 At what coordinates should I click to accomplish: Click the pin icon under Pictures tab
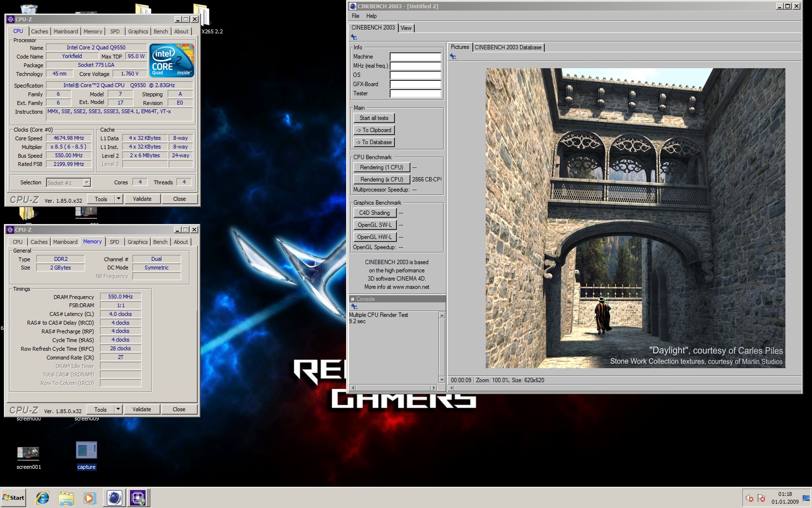(453, 57)
